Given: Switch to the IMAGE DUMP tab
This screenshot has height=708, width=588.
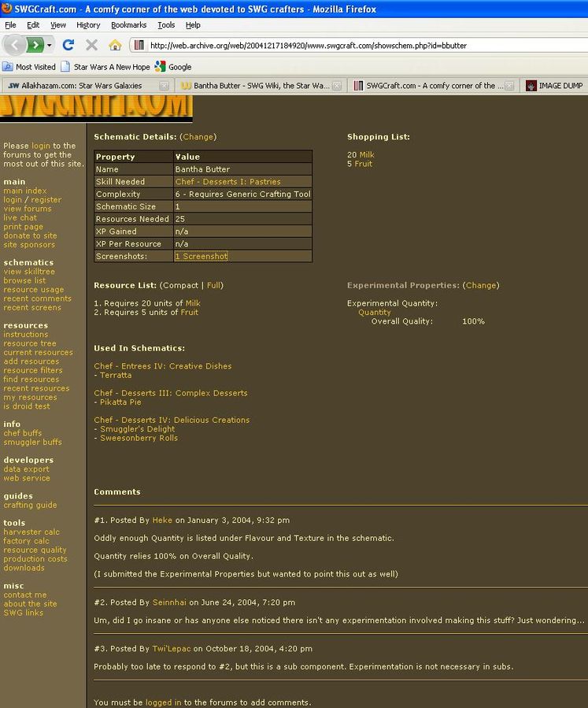Looking at the screenshot, I should point(554,86).
